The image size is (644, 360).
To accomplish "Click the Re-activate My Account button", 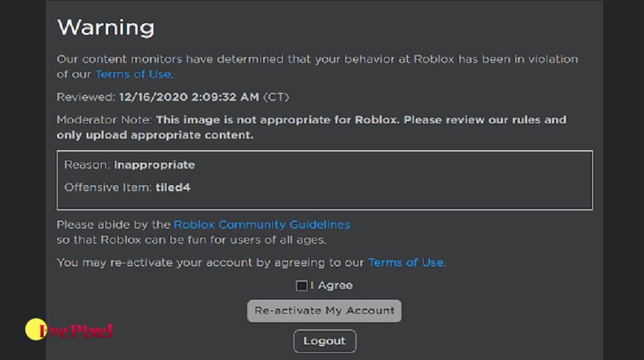I will click(324, 311).
